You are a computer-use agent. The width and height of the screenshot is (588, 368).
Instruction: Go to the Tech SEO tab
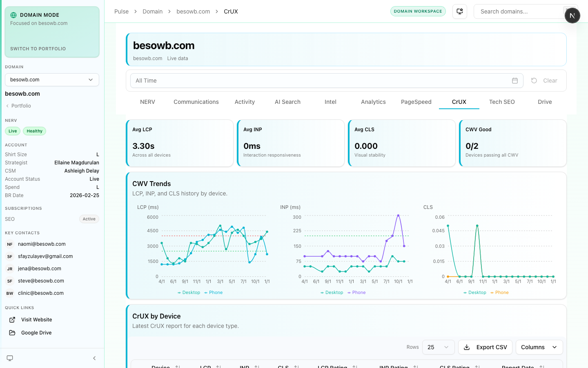pos(502,102)
